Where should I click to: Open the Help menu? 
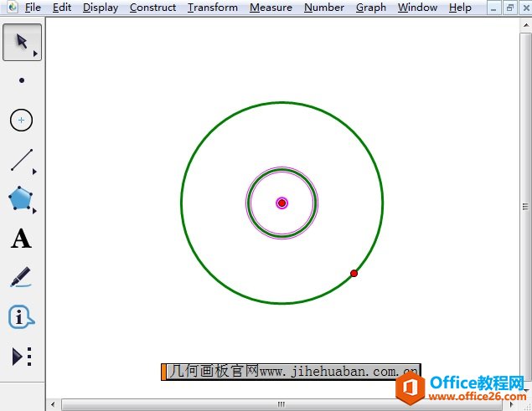[460, 8]
